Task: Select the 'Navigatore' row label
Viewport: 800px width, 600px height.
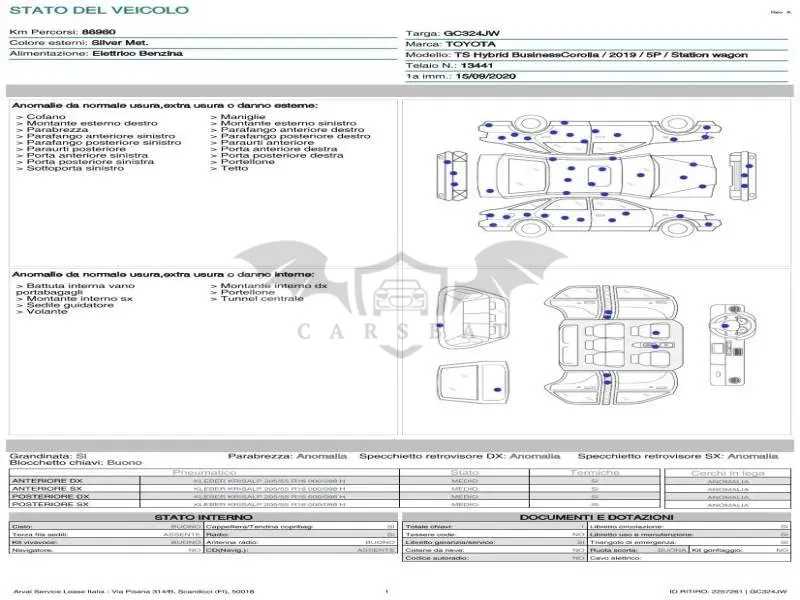Action: [x=33, y=550]
